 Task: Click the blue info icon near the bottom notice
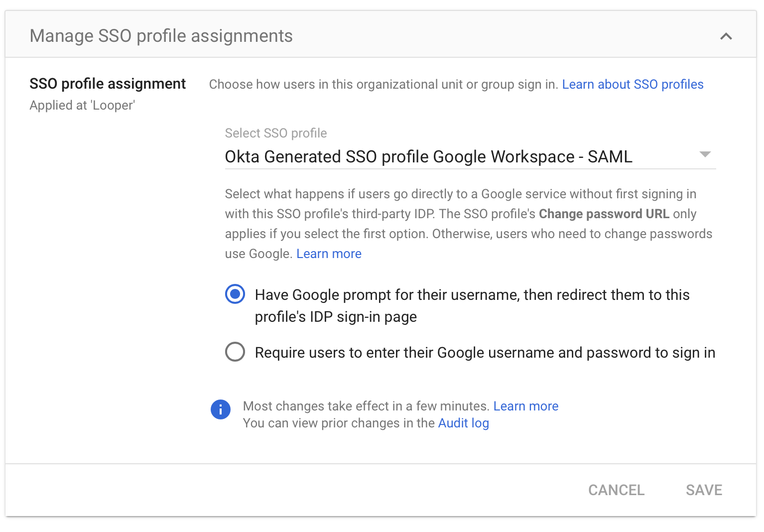(x=221, y=409)
